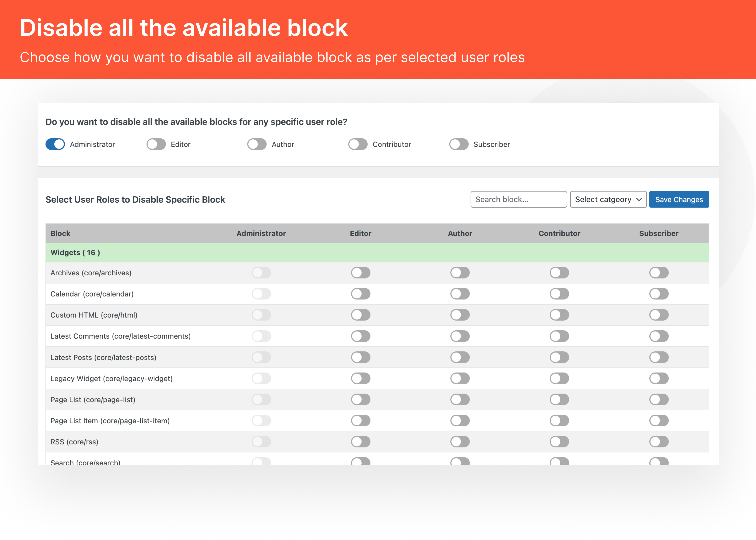Toggle Latest Posts block for Subscriber

pos(659,357)
